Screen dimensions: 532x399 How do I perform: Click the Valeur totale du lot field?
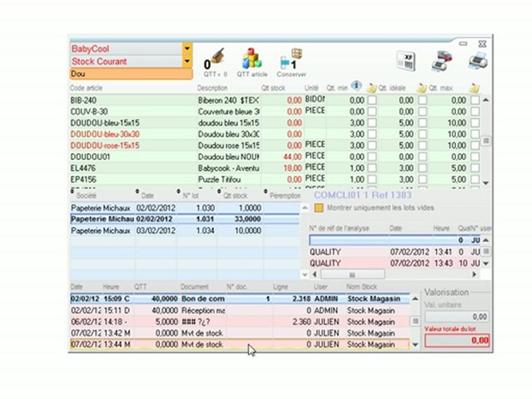click(457, 340)
